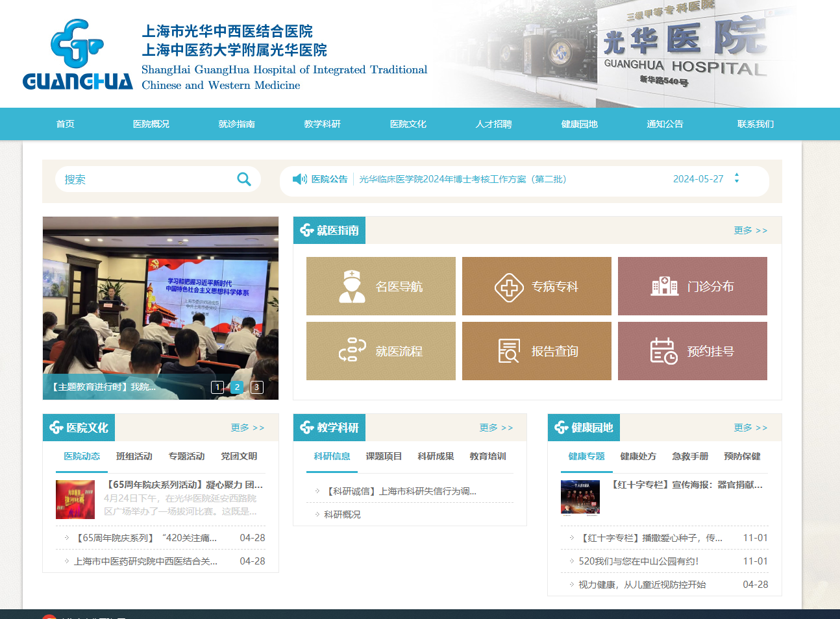Open 视力健康，从儿童近视防控开始 article

pyautogui.click(x=642, y=585)
